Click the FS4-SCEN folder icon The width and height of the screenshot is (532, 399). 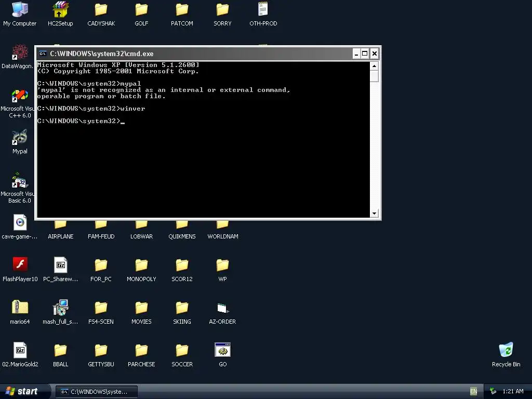click(101, 308)
